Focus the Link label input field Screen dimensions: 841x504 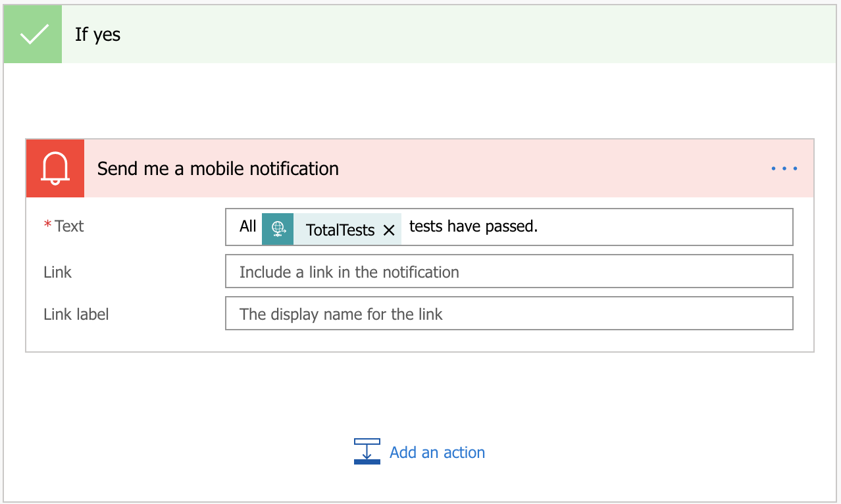[x=508, y=314]
